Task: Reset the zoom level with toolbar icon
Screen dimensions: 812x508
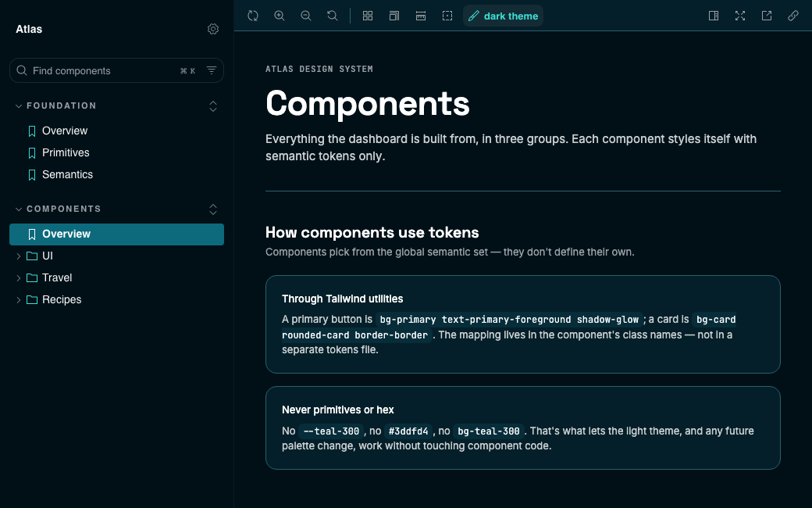Action: point(333,16)
